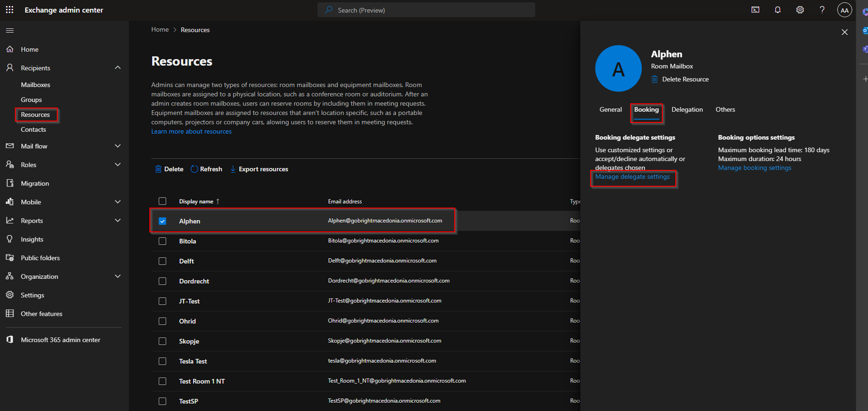Image resolution: width=868 pixels, height=411 pixels.
Task: Open Resources in the sidebar
Action: (35, 115)
